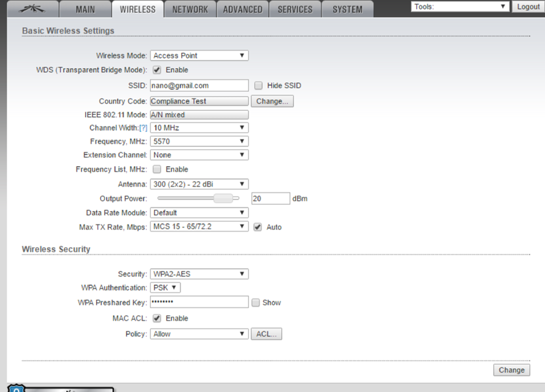Viewport: 545px width, 392px height.
Task: Open the Data Rate Module dropdown
Action: tap(199, 212)
